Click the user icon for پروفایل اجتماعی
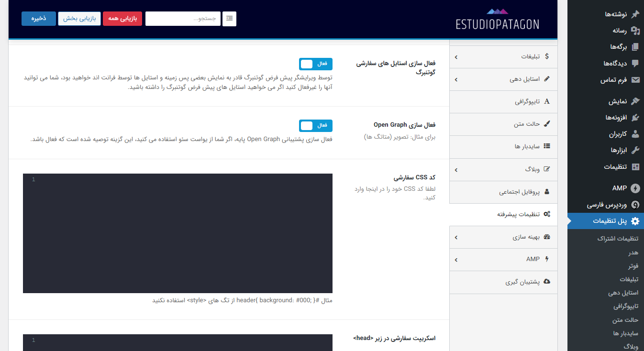 (547, 192)
